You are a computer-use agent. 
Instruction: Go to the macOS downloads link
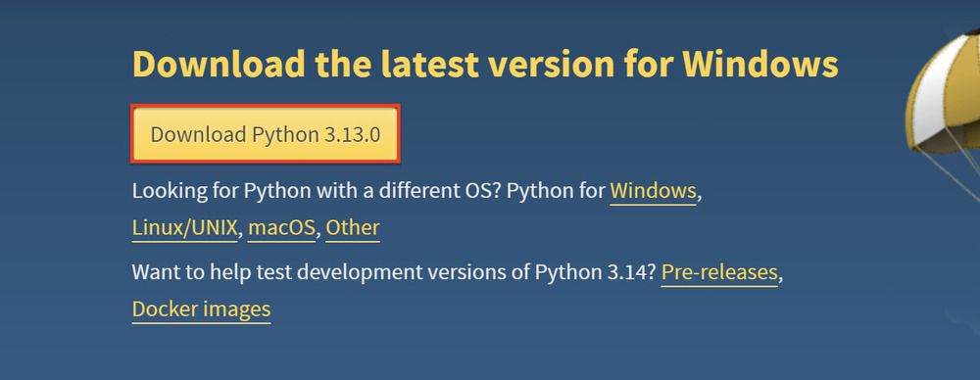coord(282,228)
